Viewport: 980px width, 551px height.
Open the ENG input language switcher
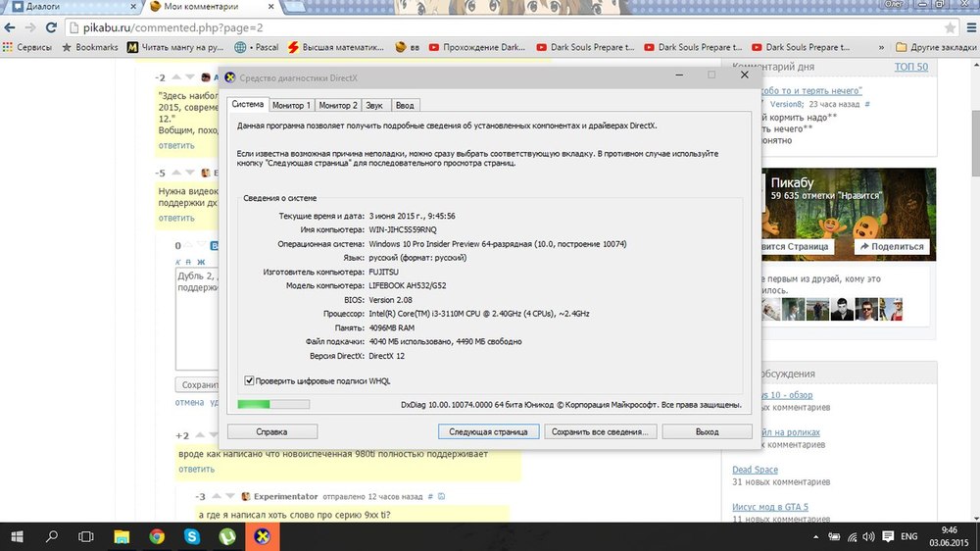point(908,536)
